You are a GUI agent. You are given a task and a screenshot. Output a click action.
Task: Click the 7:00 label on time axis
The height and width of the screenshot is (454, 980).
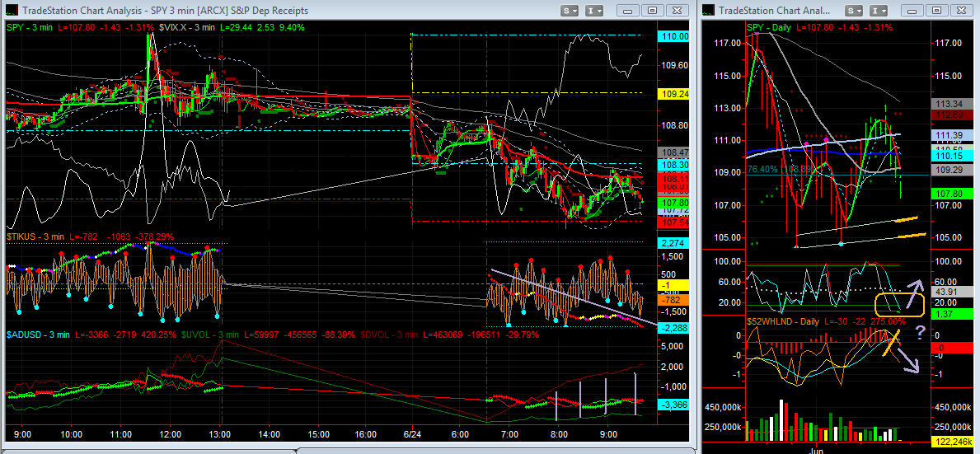(509, 433)
